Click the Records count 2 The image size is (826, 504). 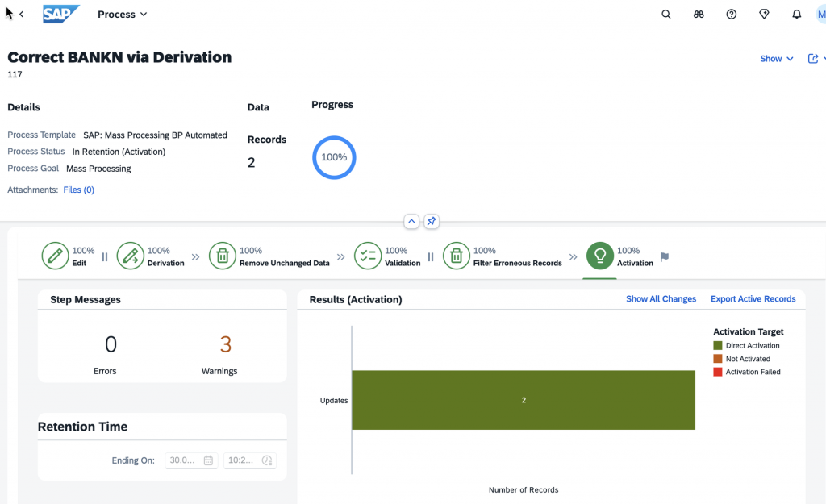click(252, 162)
